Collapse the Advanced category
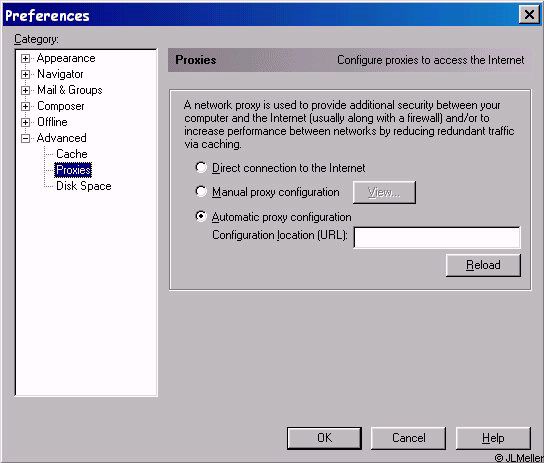 [x=25, y=138]
